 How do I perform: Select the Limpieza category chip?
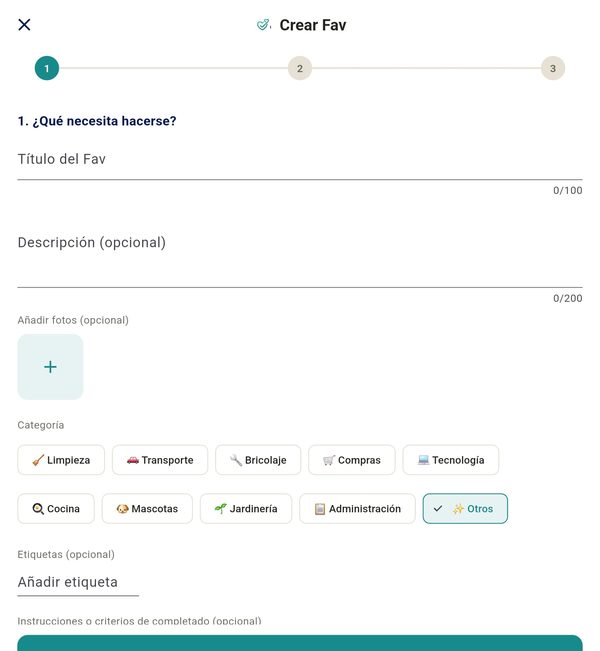coord(61,460)
